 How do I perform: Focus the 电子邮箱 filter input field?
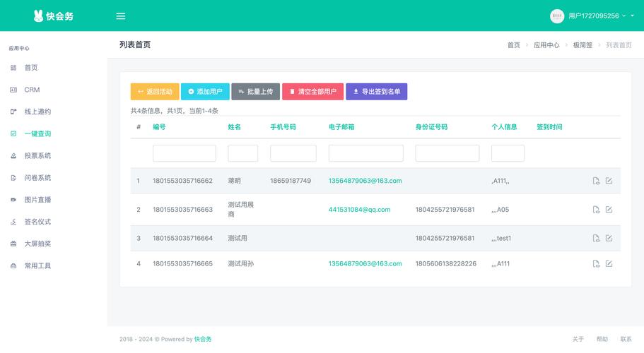click(x=365, y=153)
